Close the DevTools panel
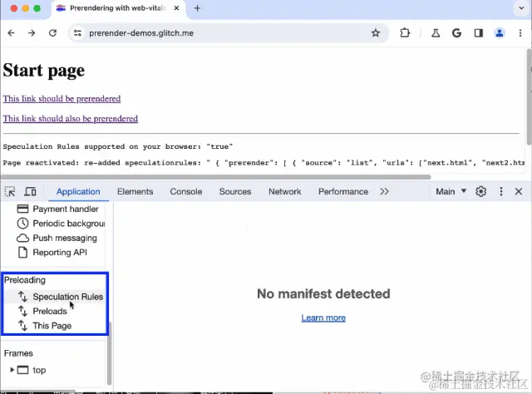This screenshot has height=394, width=532. pos(519,191)
